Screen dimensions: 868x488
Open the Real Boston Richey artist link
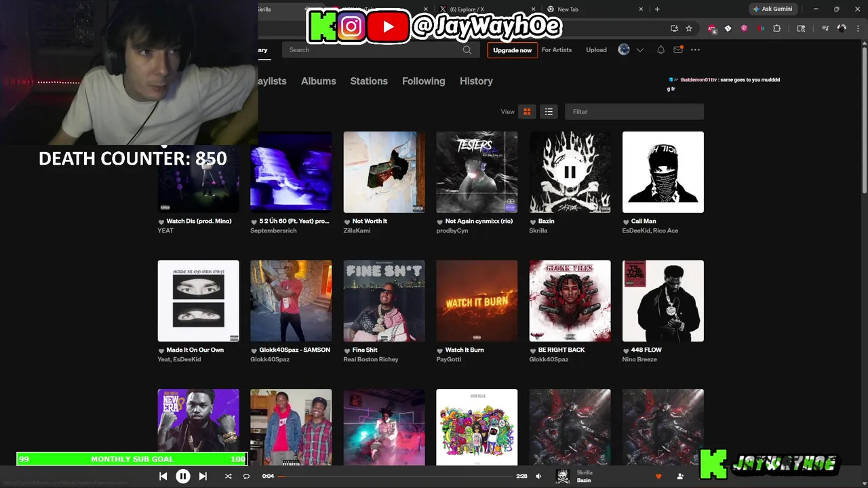pos(371,359)
